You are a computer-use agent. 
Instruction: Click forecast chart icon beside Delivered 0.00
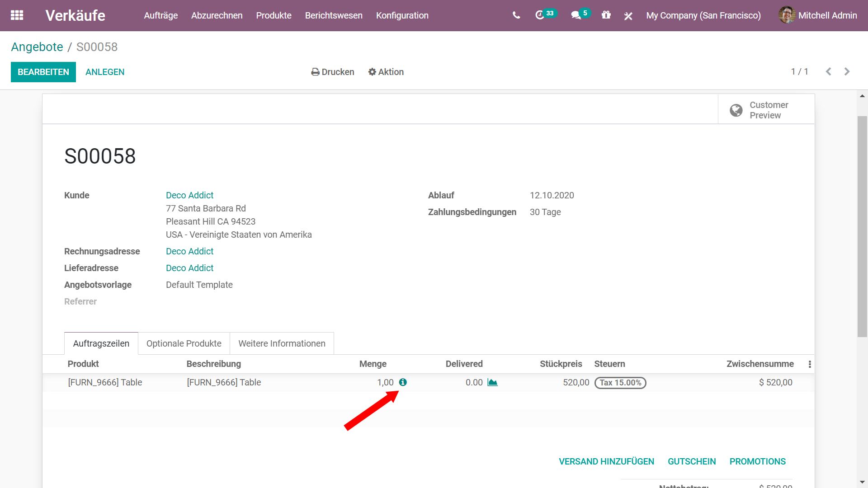tap(492, 382)
